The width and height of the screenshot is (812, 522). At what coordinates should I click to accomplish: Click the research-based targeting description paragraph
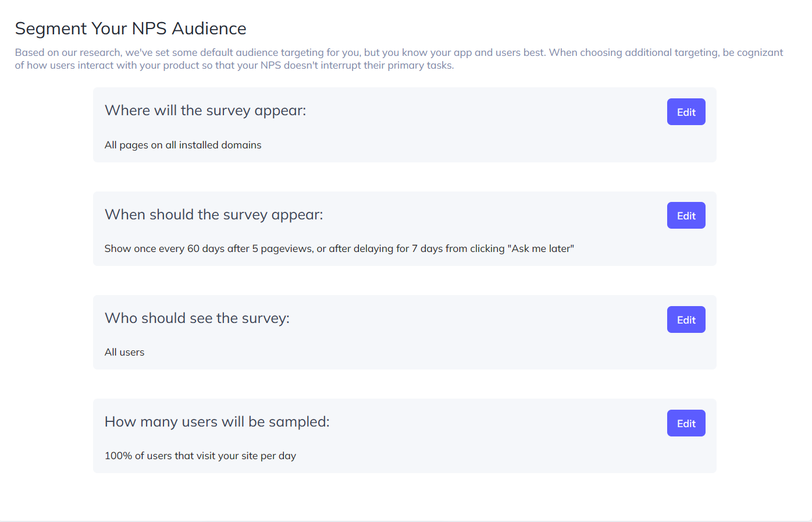[x=398, y=58]
